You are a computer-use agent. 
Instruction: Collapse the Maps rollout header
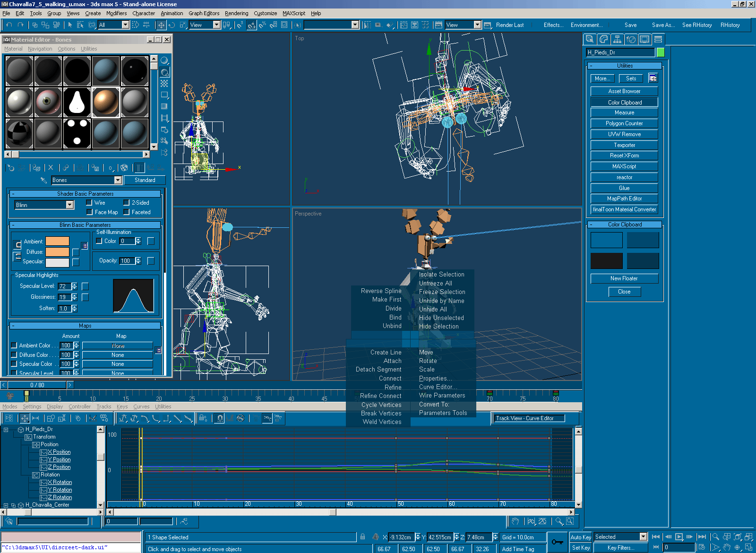(x=85, y=326)
